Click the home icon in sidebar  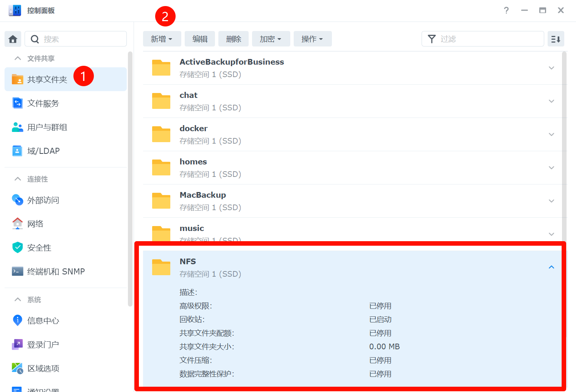[13, 39]
